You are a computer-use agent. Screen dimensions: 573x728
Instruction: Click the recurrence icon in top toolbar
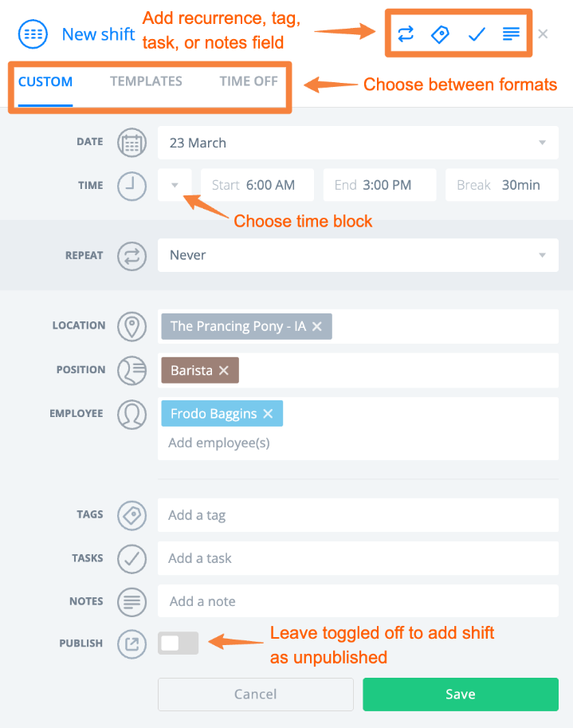click(x=406, y=33)
